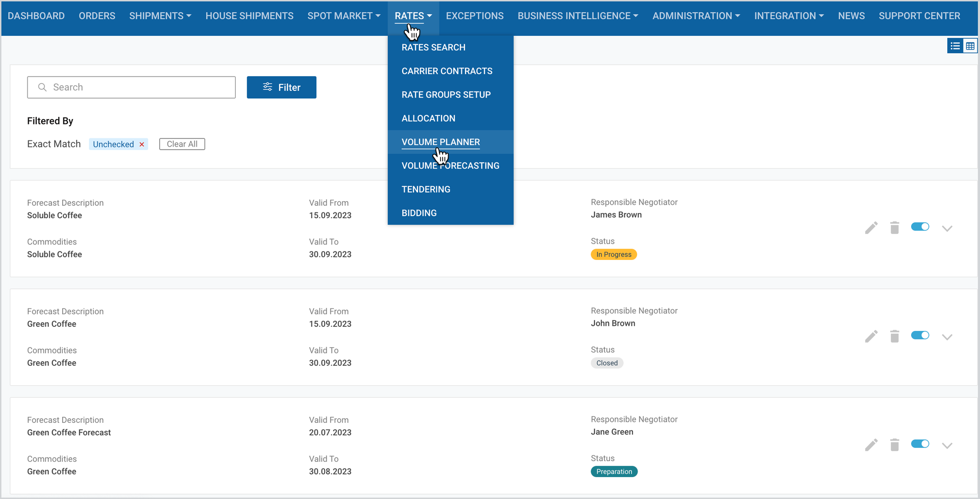Image resolution: width=980 pixels, height=499 pixels.
Task: Click the In Progress status badge
Action: 614,254
